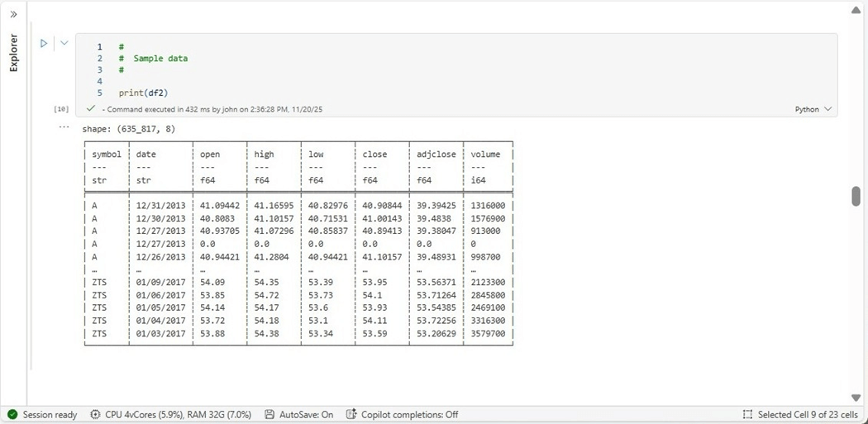Open run options chevron beside play button

tap(64, 43)
